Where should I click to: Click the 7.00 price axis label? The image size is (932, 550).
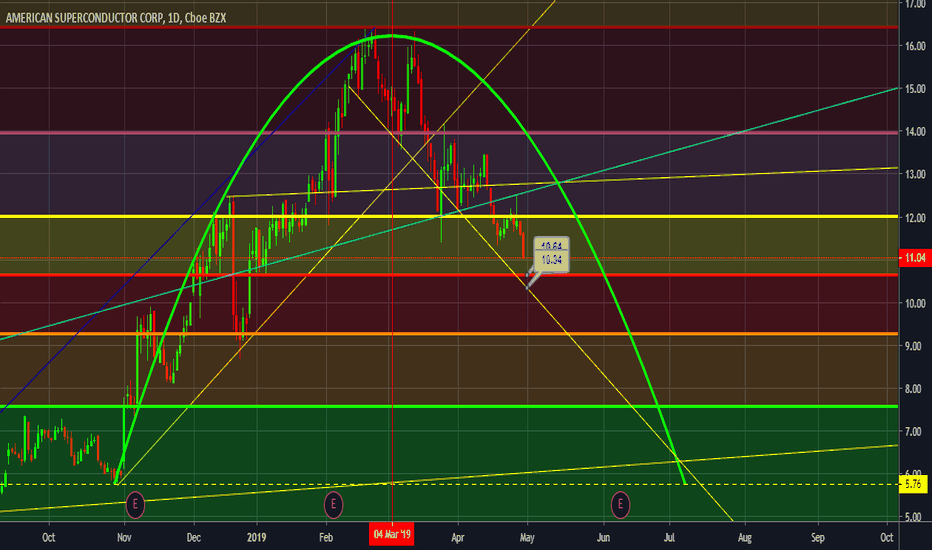tap(915, 432)
